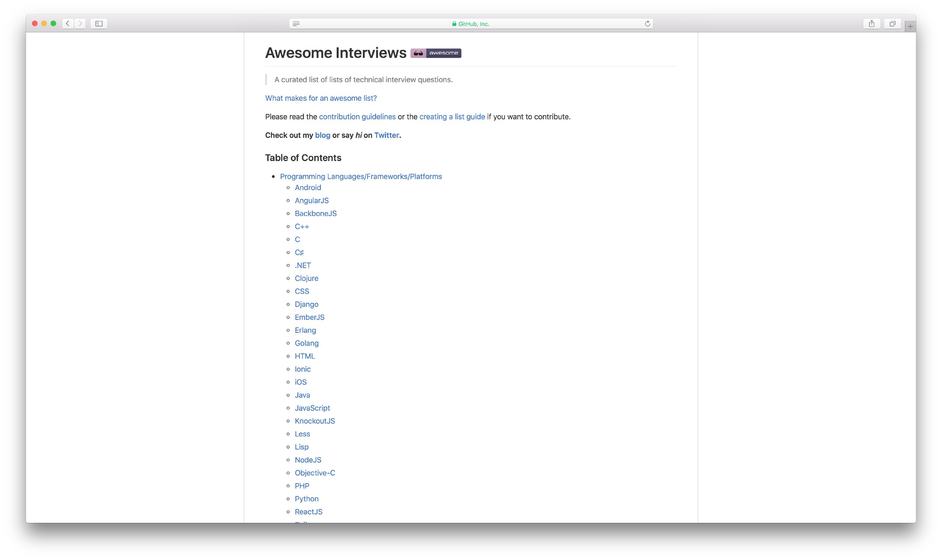Go forward with the Safari forward arrow
This screenshot has width=942, height=560.
[80, 24]
